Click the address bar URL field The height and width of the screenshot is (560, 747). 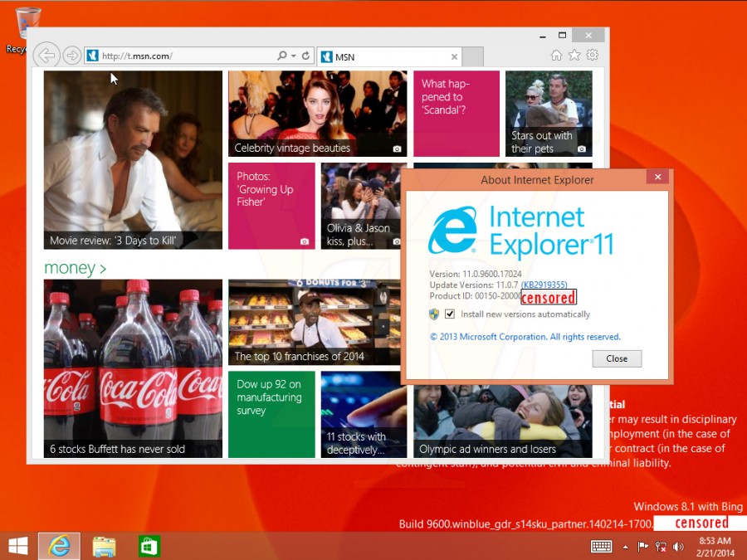[187, 56]
